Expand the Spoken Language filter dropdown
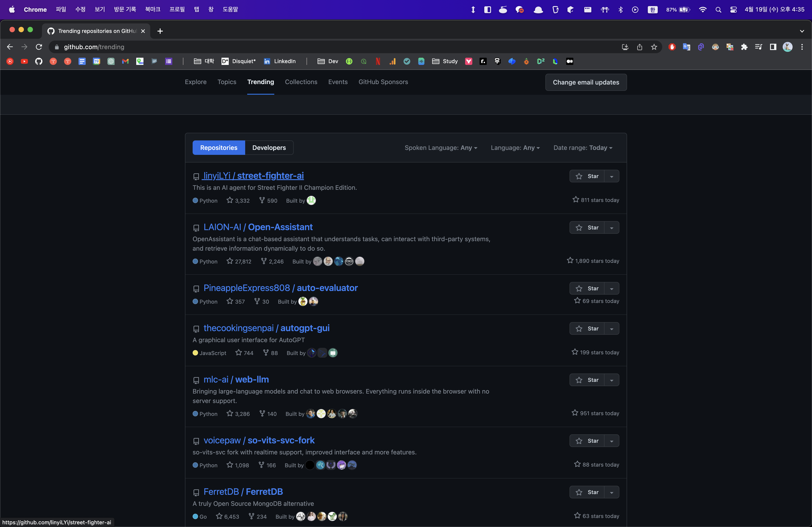Viewport: 812px width, 527px height. pyautogui.click(x=441, y=148)
